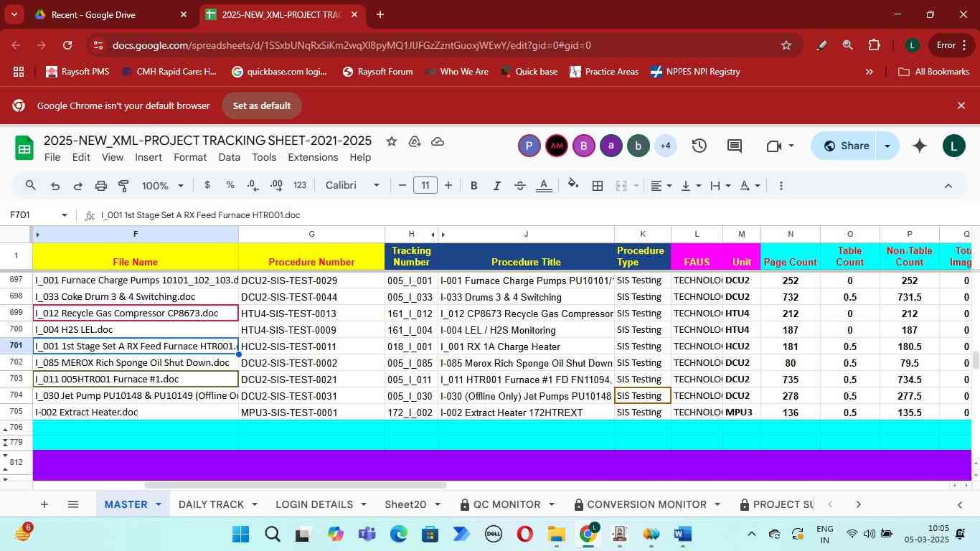Viewport: 980px width, 551px height.
Task: Collapse the toolbar menus with chevron
Action: point(948,186)
